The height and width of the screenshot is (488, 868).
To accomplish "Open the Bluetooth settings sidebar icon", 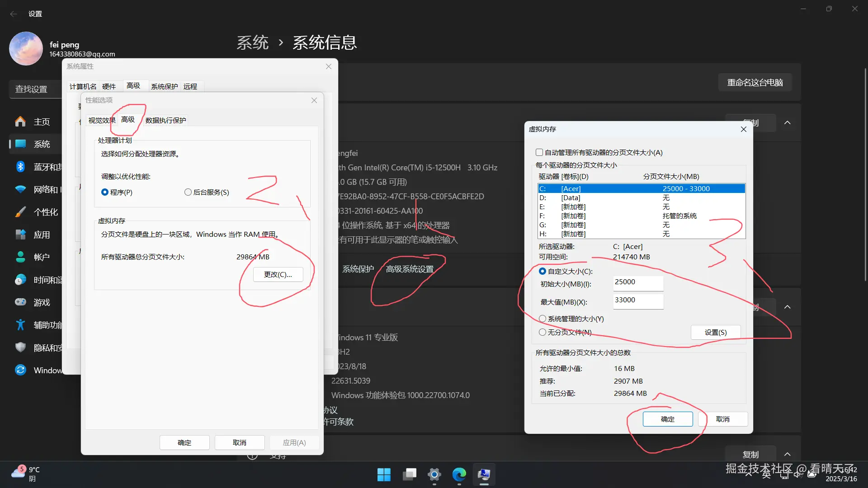I will [x=20, y=167].
